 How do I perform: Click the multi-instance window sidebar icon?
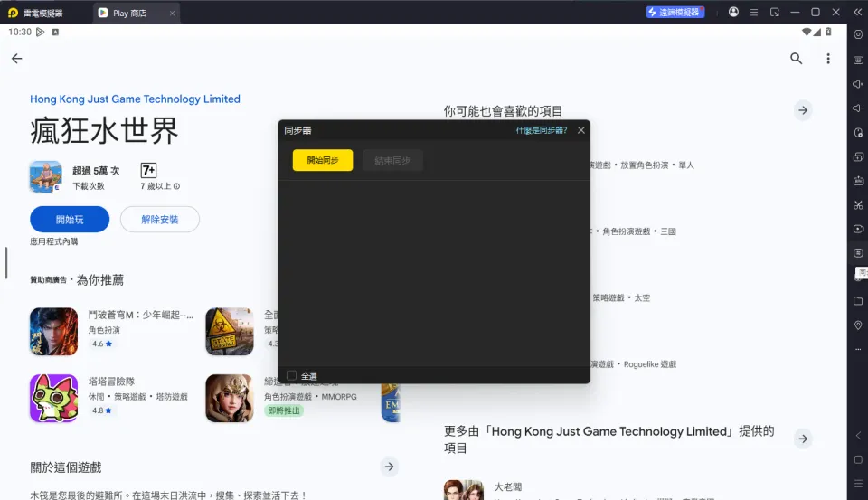pos(858,156)
